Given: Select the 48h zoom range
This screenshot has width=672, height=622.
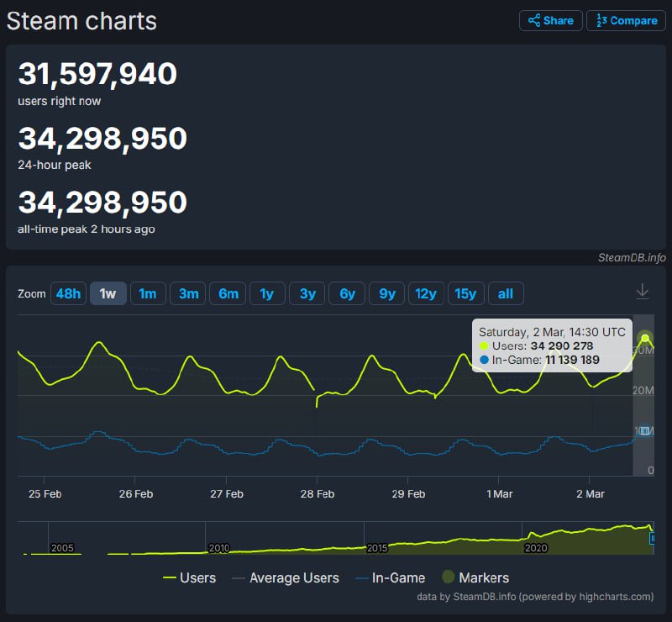Looking at the screenshot, I should coord(68,293).
